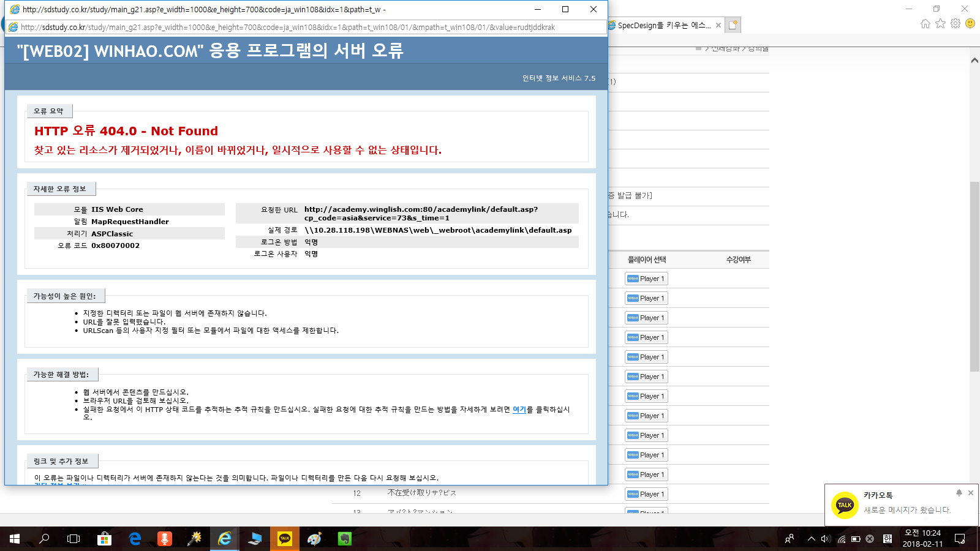The image size is (980, 551).
Task: Open Evernote from the taskbar
Action: click(x=345, y=539)
